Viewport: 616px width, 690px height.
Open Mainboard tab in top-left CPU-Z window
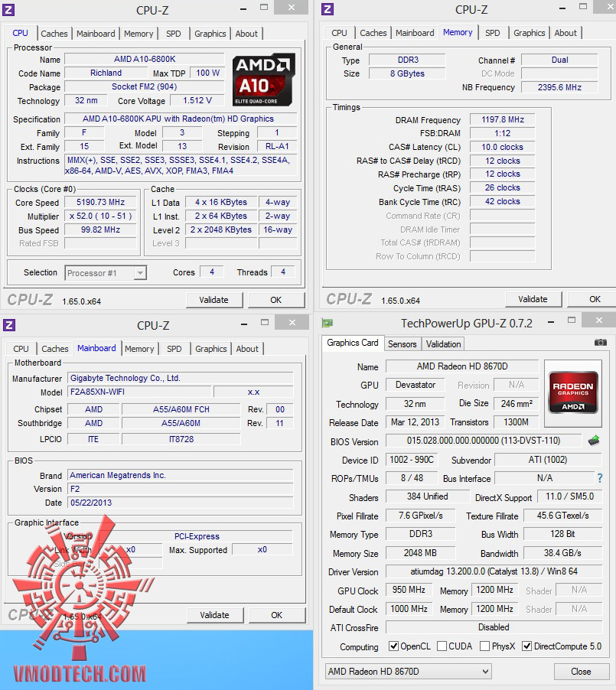(96, 34)
